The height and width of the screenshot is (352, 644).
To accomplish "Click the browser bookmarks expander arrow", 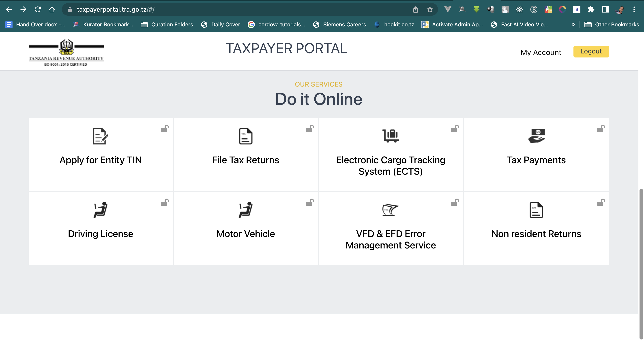I will click(x=573, y=24).
